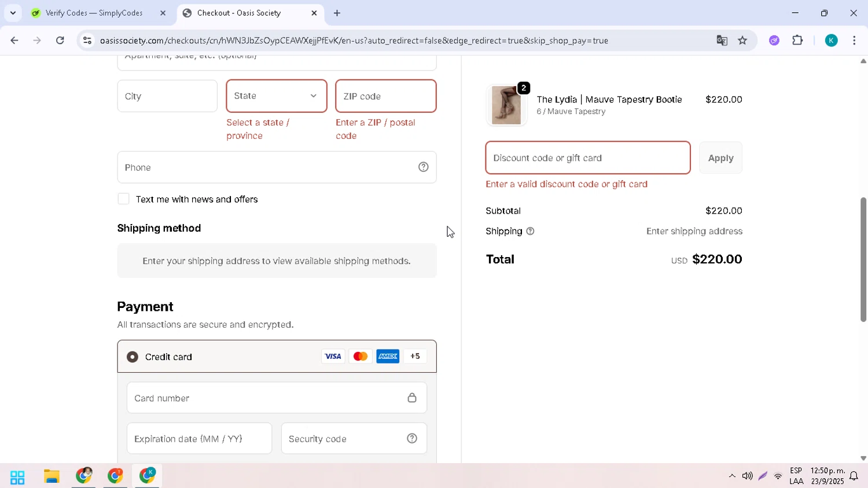Click the ZIP code field

(386, 96)
